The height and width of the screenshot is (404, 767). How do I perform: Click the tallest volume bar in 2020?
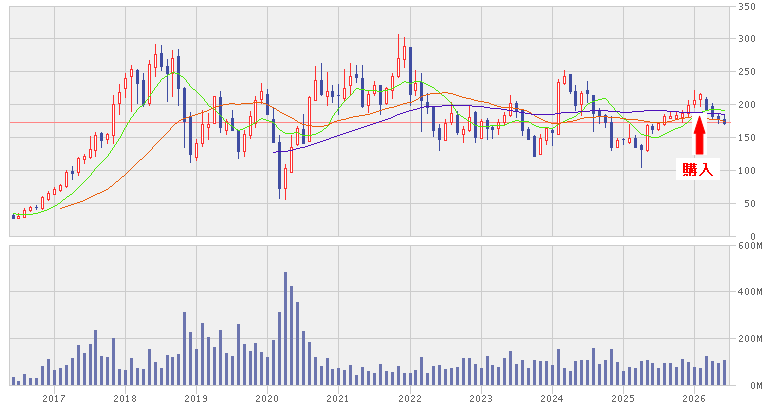tap(285, 329)
